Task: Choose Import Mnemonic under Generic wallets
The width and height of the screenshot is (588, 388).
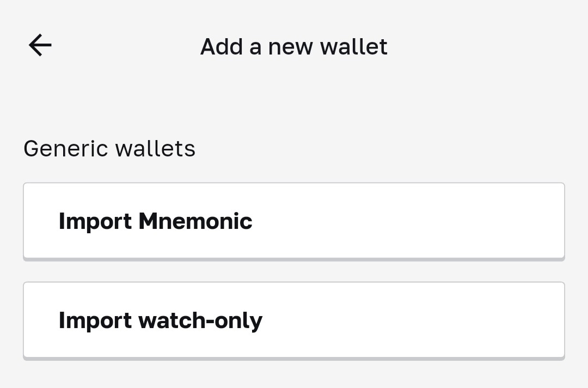Action: click(x=293, y=221)
